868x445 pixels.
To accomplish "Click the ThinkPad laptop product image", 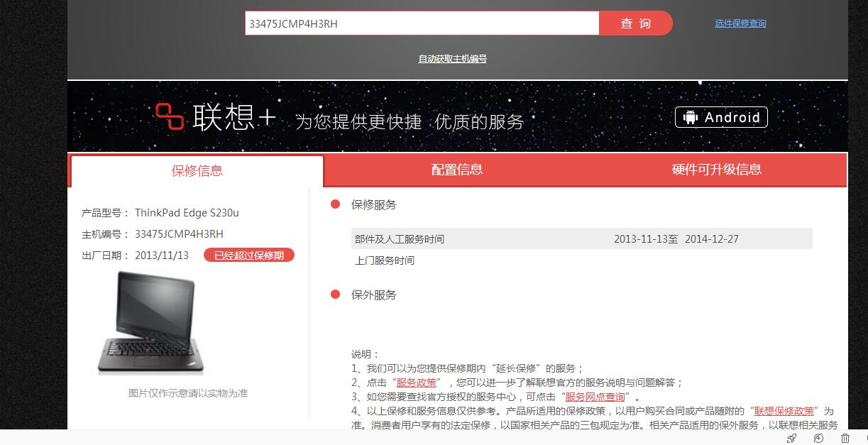I will (150, 323).
